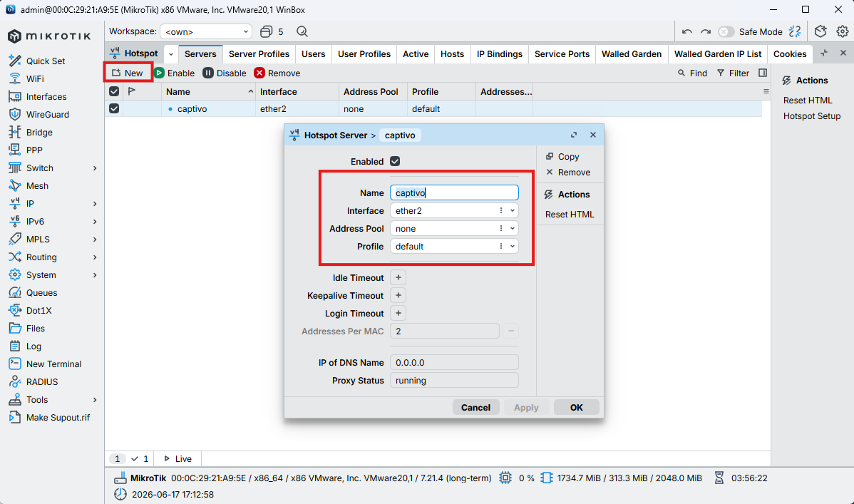
Task: Expand the Routing submenu
Action: click(x=95, y=257)
